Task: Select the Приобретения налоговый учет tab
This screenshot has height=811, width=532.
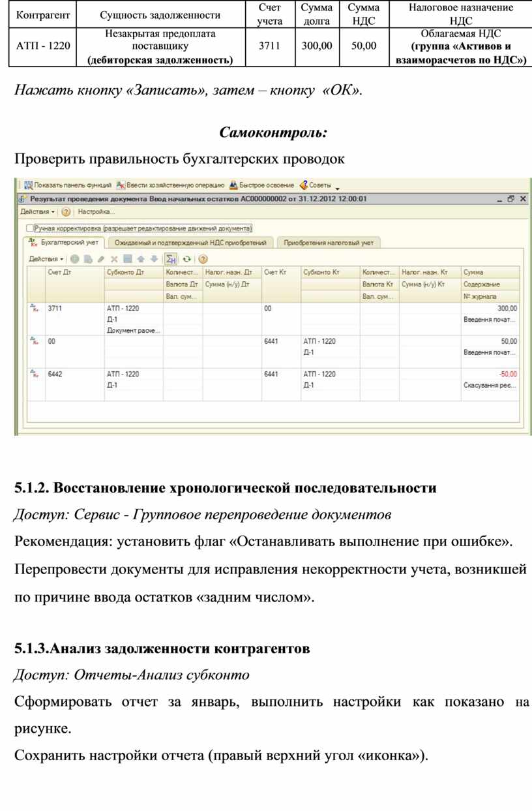Action: pos(328,243)
